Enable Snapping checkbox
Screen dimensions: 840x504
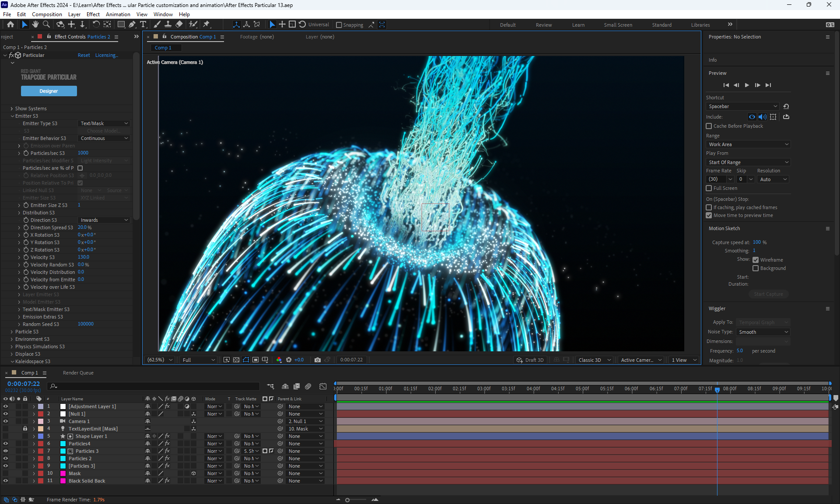[x=339, y=25]
